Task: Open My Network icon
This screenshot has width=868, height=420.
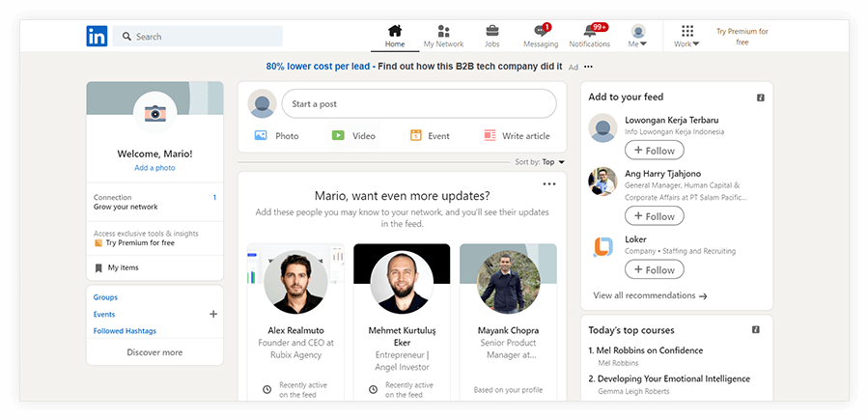Action: click(443, 31)
